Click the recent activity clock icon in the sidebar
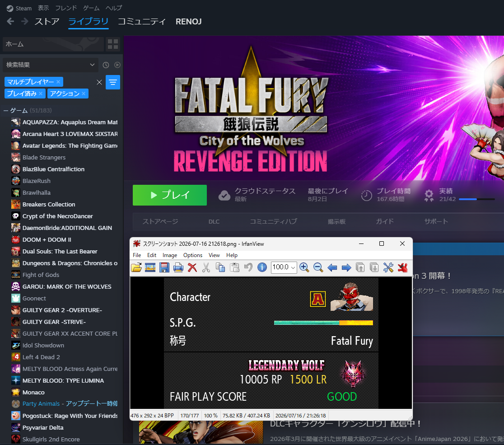504x445 pixels. coord(106,65)
